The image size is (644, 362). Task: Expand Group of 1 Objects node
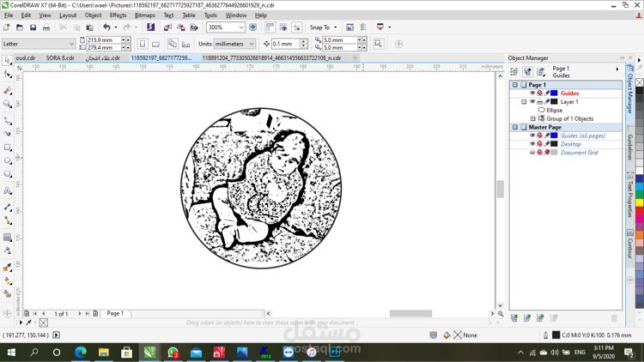click(532, 118)
